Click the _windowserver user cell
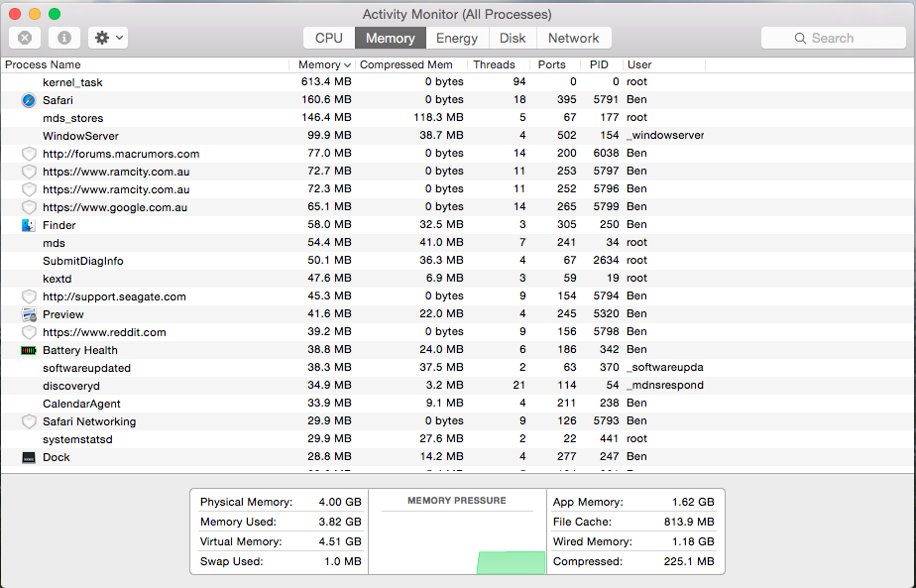 665,136
